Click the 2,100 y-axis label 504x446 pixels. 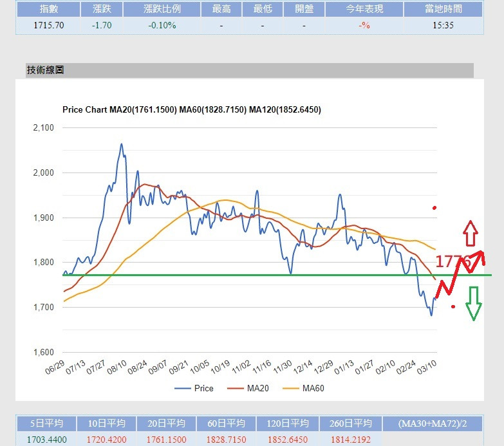tap(43, 127)
